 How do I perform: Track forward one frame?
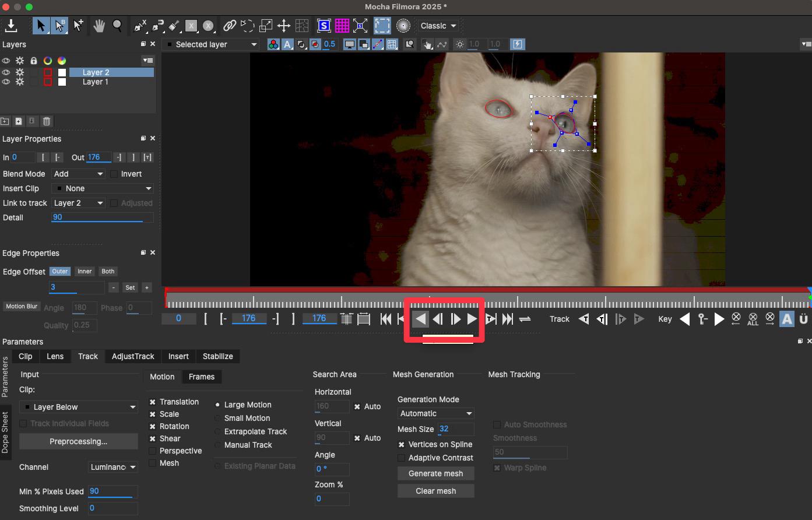click(x=621, y=319)
